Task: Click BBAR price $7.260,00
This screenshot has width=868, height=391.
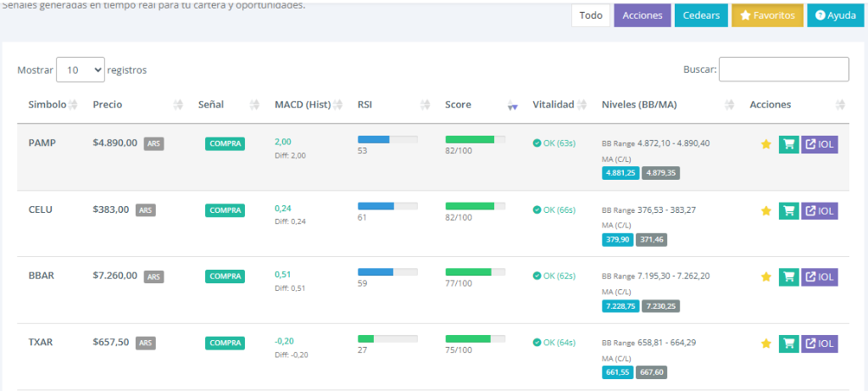Action: (115, 276)
